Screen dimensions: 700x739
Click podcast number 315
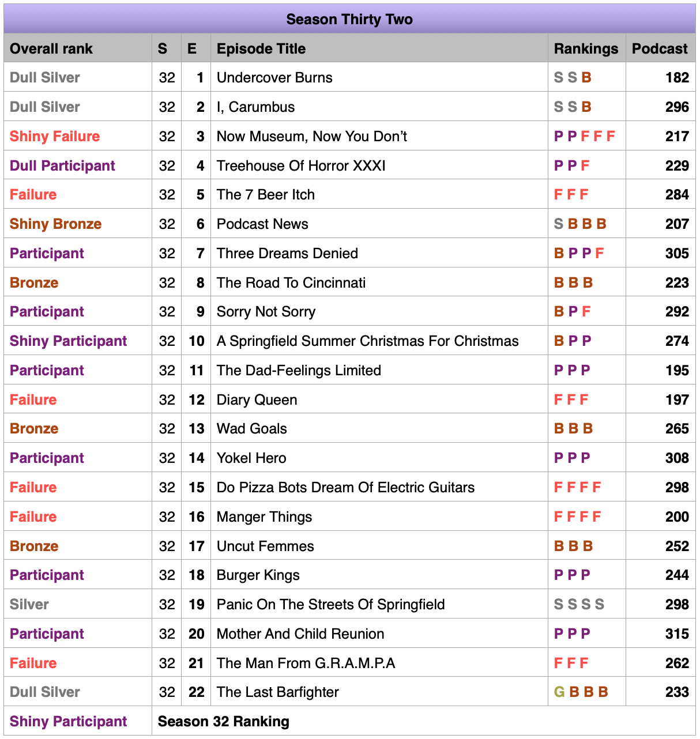677,634
